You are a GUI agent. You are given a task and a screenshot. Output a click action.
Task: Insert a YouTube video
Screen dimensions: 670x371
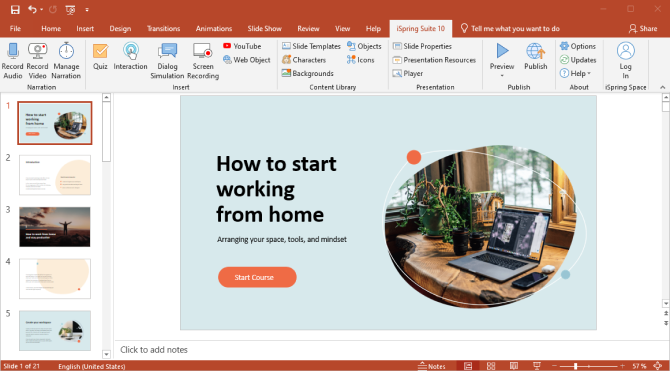(242, 46)
